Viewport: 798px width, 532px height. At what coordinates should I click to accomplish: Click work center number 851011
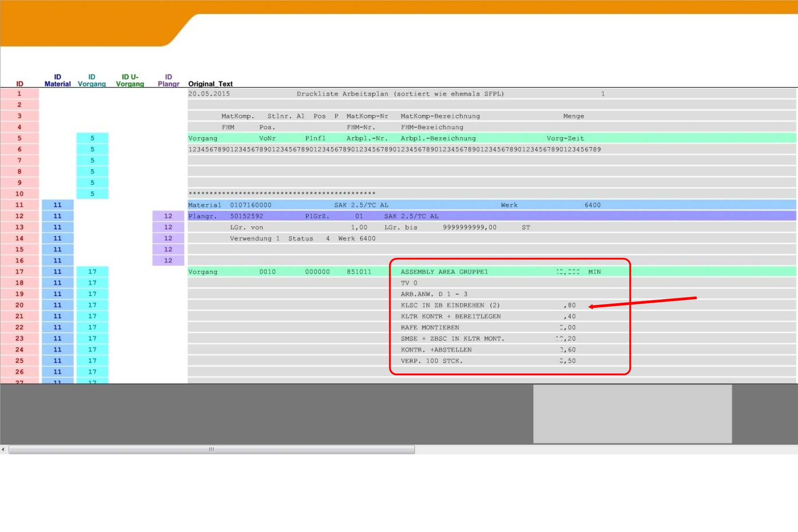click(359, 272)
